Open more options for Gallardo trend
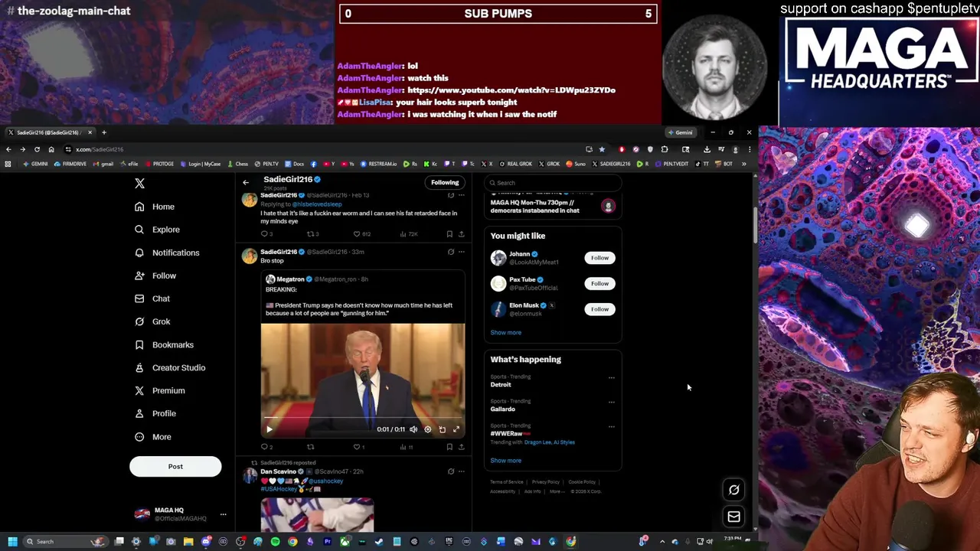980x551 pixels. tap(611, 402)
